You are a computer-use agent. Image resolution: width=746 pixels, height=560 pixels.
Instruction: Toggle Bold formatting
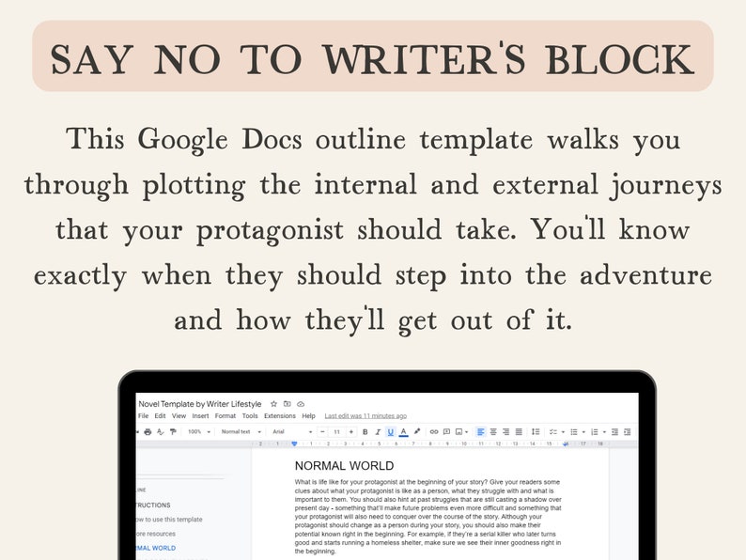(x=365, y=431)
